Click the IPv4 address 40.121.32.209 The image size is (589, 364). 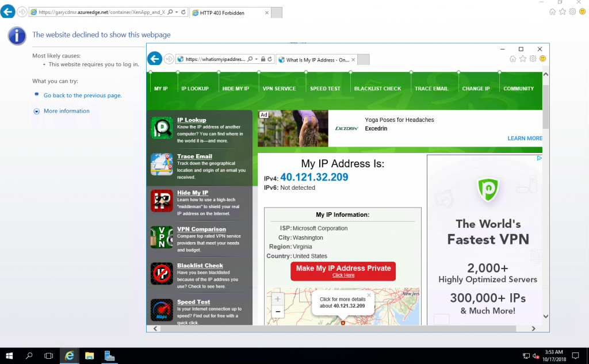(x=314, y=177)
